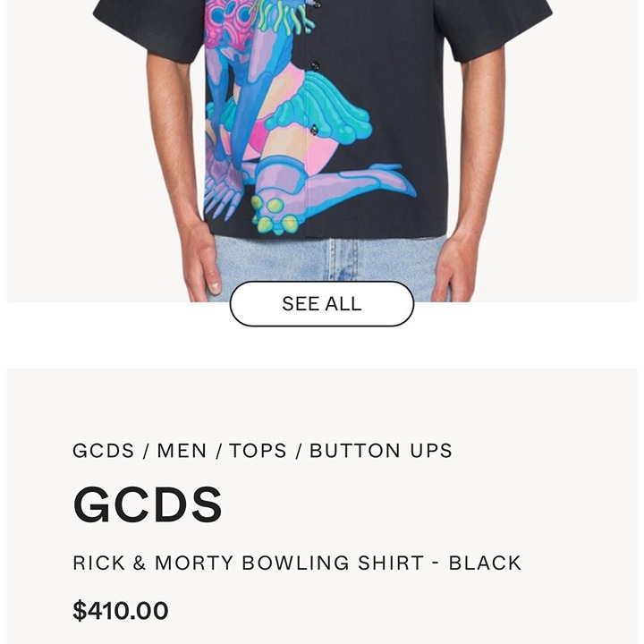Open the GCDS breadcrumb link
The height and width of the screenshot is (644, 644).
coord(104,451)
